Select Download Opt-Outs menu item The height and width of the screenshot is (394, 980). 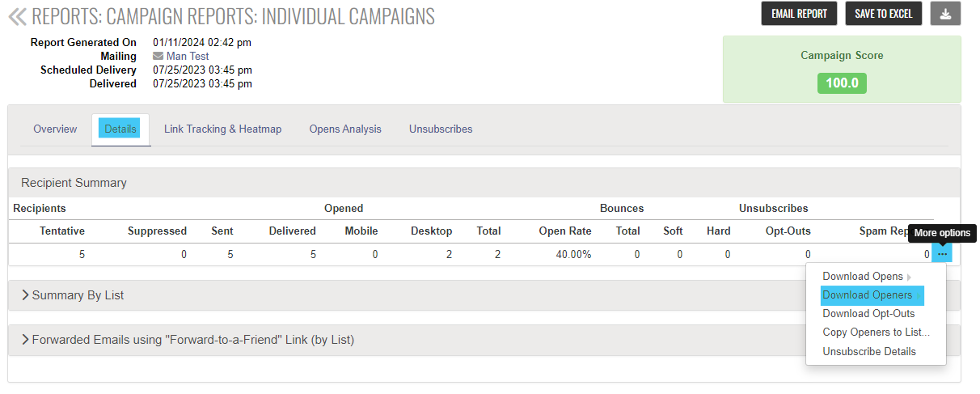coord(868,314)
